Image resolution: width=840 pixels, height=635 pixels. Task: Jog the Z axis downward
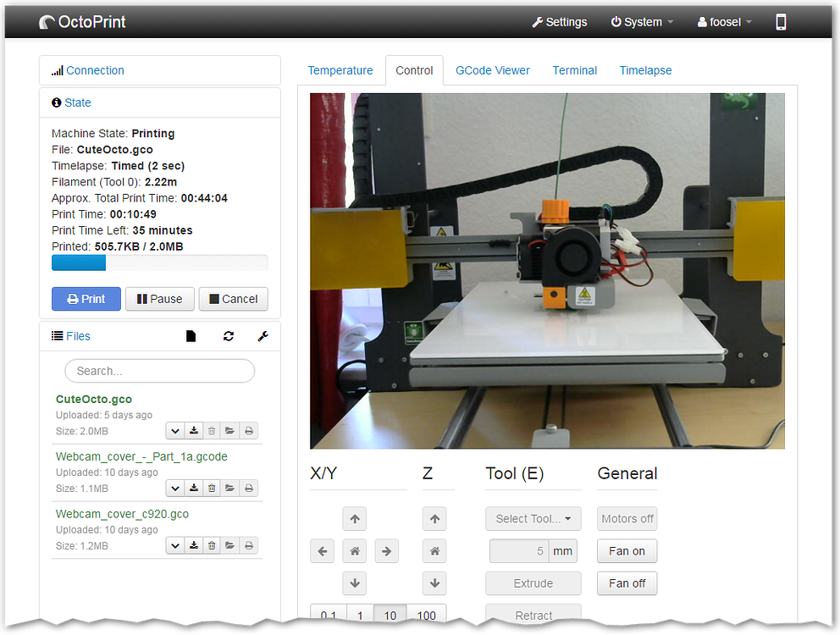[x=434, y=583]
